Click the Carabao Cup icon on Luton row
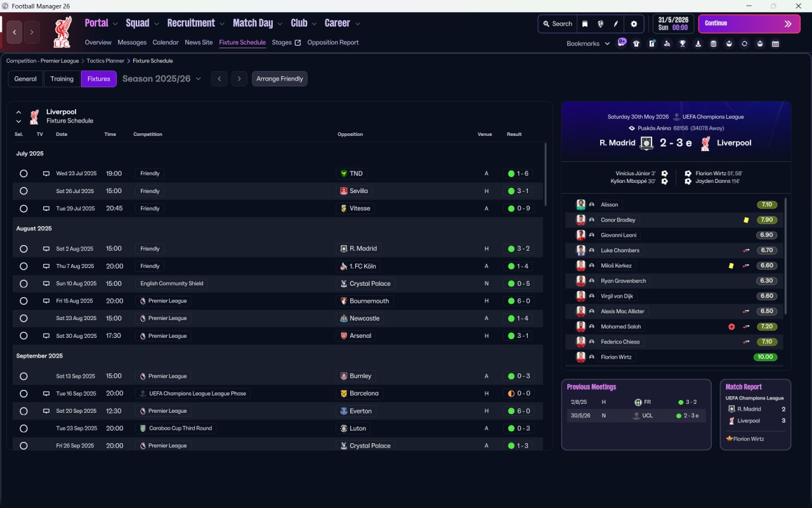This screenshot has width=812, height=508. point(143,429)
